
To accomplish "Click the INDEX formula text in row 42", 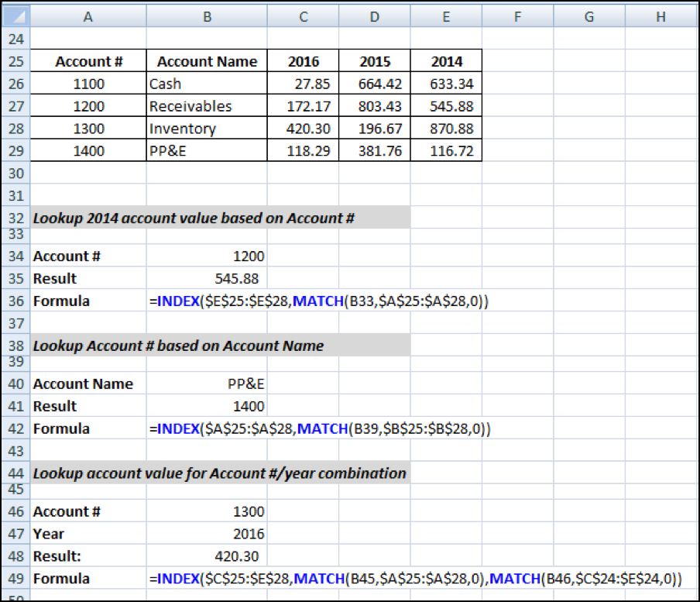I will point(320,428).
